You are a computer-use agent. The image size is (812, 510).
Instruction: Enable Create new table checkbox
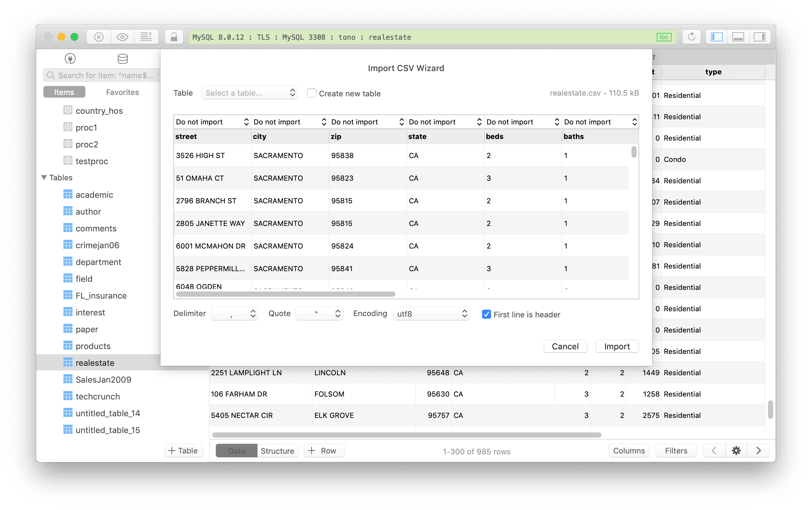coord(312,93)
